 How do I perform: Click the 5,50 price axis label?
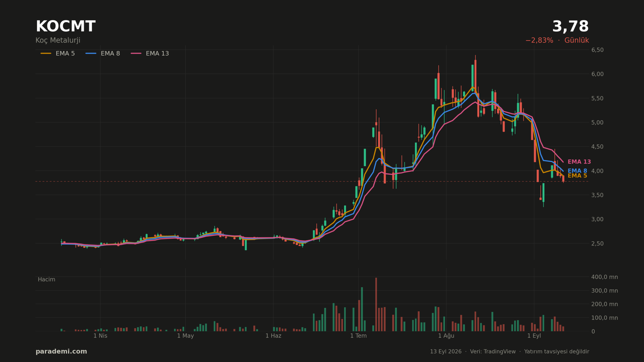click(x=597, y=98)
